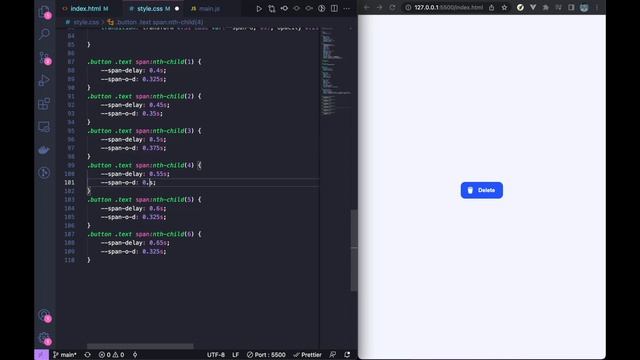Open the Remote Explorer icon in activity bar
This screenshot has height=360, width=640.
[x=44, y=127]
